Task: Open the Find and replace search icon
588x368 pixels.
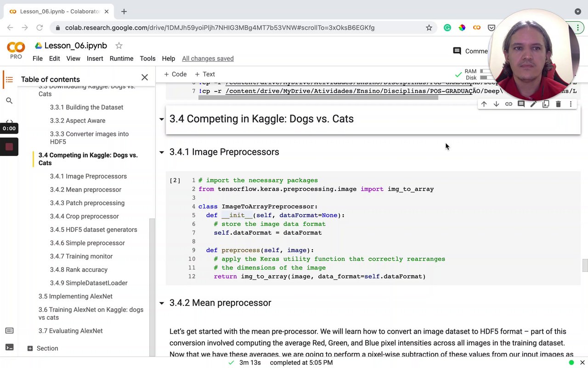Action: pos(9,100)
